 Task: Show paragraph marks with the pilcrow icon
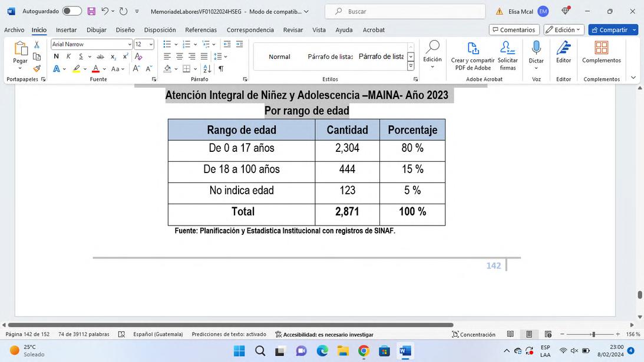click(x=221, y=68)
